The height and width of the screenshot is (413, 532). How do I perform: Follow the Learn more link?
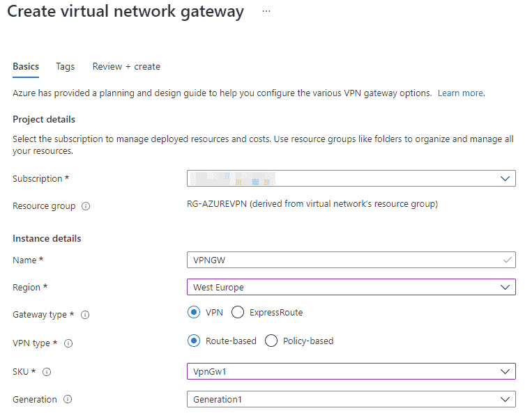(x=461, y=93)
